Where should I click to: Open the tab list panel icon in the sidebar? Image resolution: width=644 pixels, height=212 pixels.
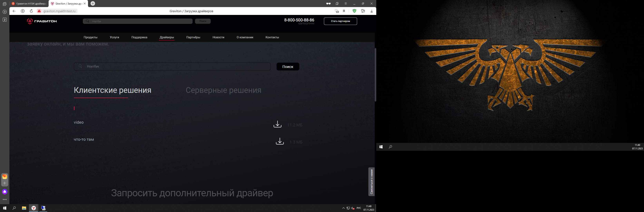pyautogui.click(x=5, y=4)
